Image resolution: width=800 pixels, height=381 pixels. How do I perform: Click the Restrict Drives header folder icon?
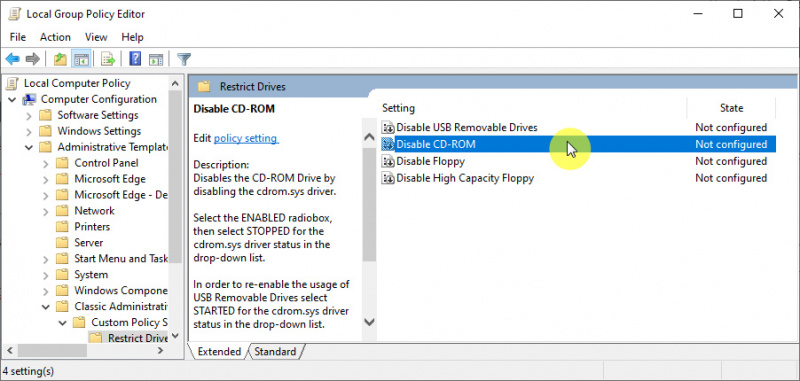coord(204,87)
